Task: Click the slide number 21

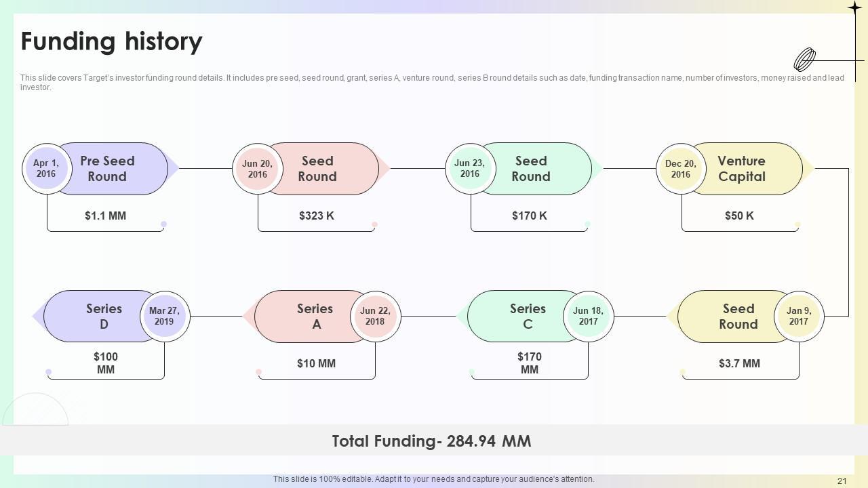Action: 842,481
